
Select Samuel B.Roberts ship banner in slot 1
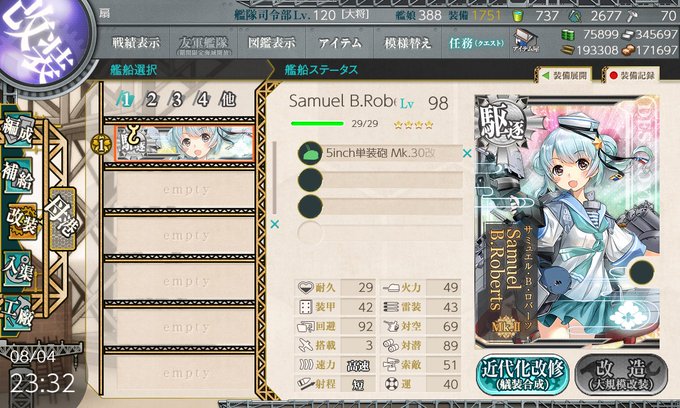point(184,144)
